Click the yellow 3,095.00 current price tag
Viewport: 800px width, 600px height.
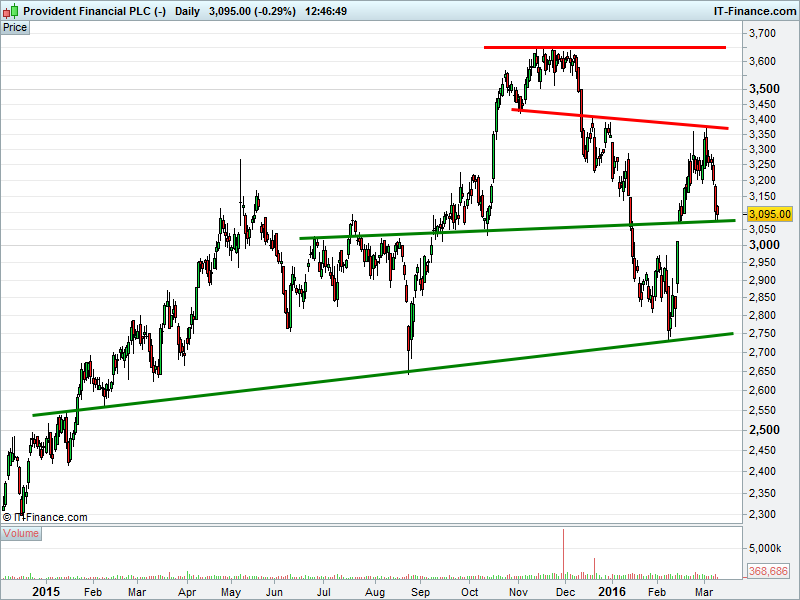(x=770, y=214)
